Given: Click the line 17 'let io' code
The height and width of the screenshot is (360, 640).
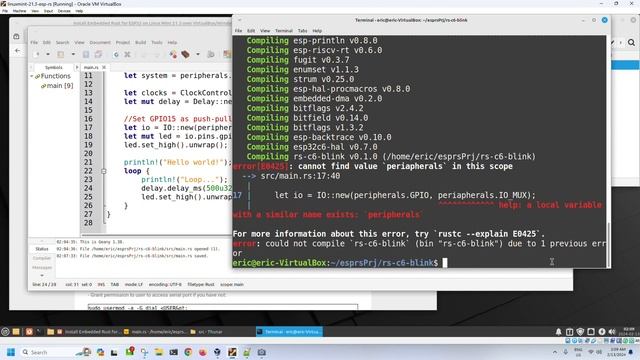Looking at the screenshot, I should [x=178, y=127].
